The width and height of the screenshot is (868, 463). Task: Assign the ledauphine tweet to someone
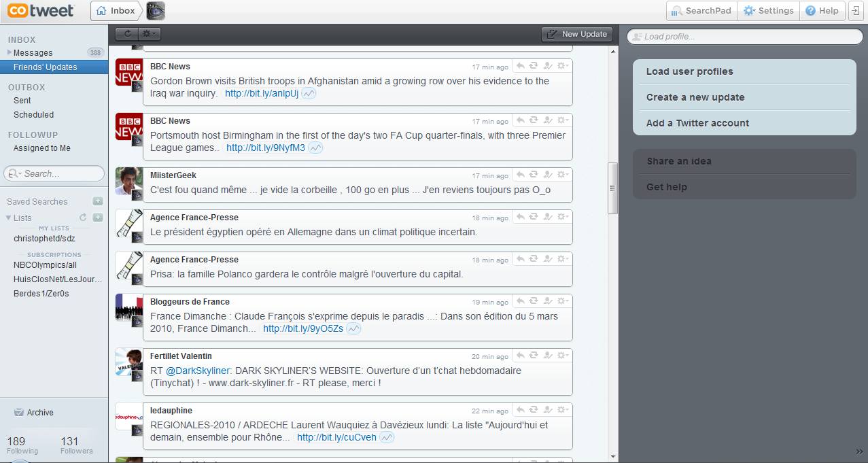[x=548, y=410]
